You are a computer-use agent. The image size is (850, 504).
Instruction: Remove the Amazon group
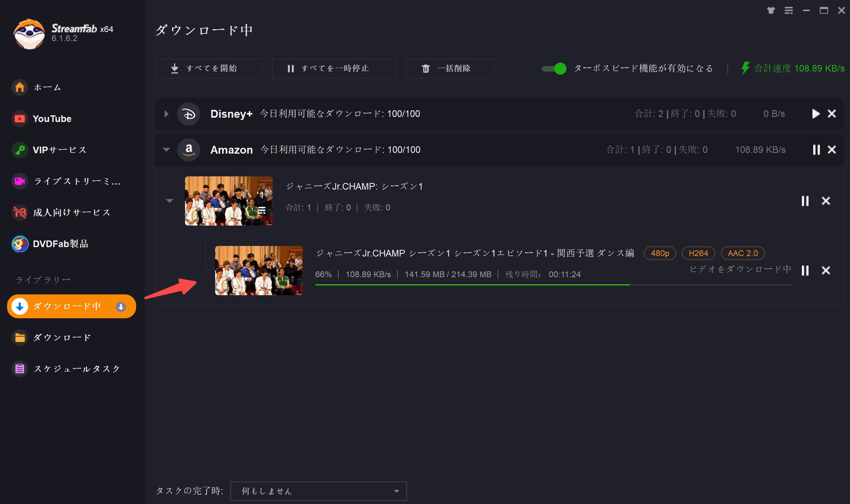[x=832, y=150]
